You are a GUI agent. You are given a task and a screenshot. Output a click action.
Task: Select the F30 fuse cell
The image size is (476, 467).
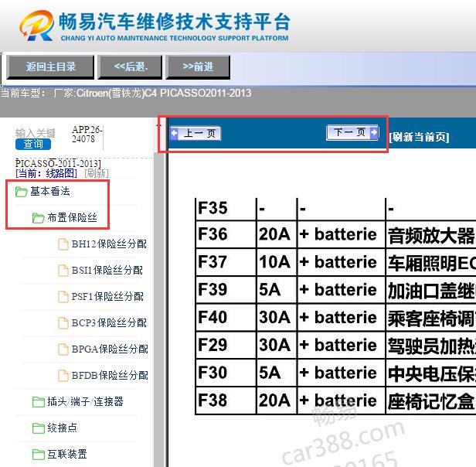[x=226, y=373]
